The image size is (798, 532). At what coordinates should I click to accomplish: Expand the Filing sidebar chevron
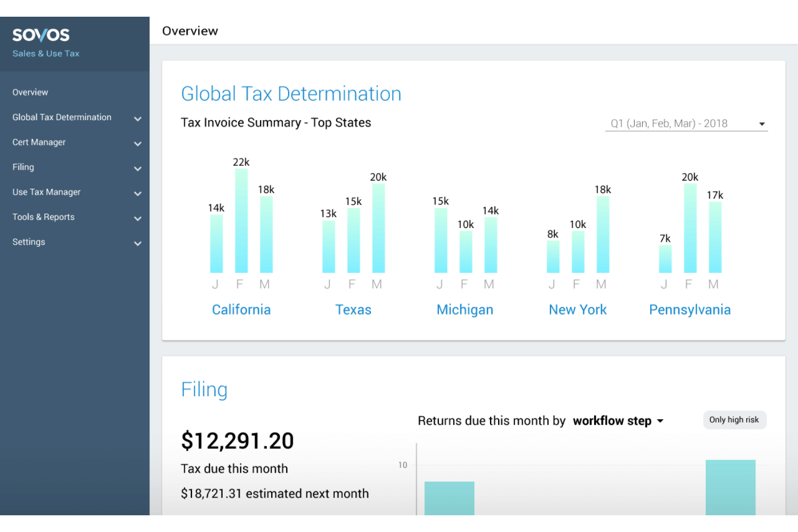(x=138, y=169)
